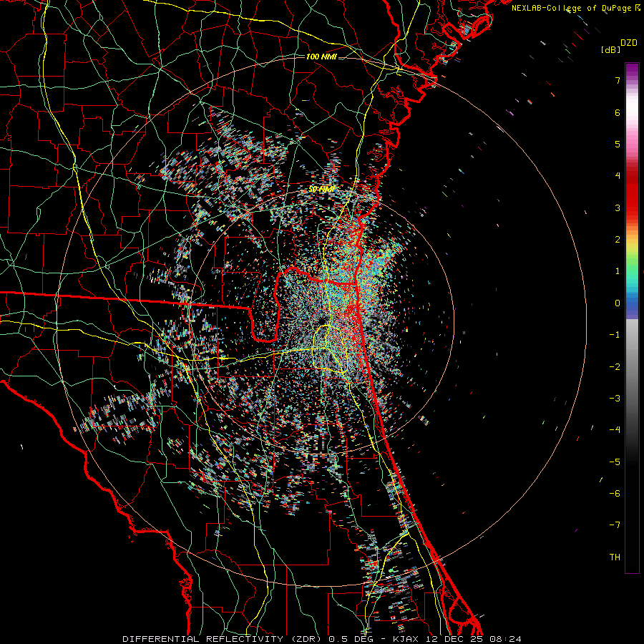This screenshot has width=644, height=644.
Task: Click the 7 value on the color scale
Action: click(x=618, y=80)
